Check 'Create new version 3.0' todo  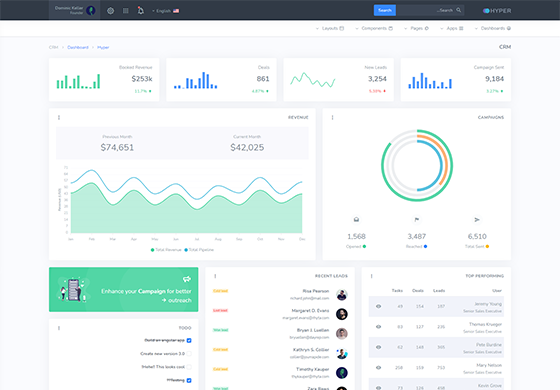[x=189, y=354]
